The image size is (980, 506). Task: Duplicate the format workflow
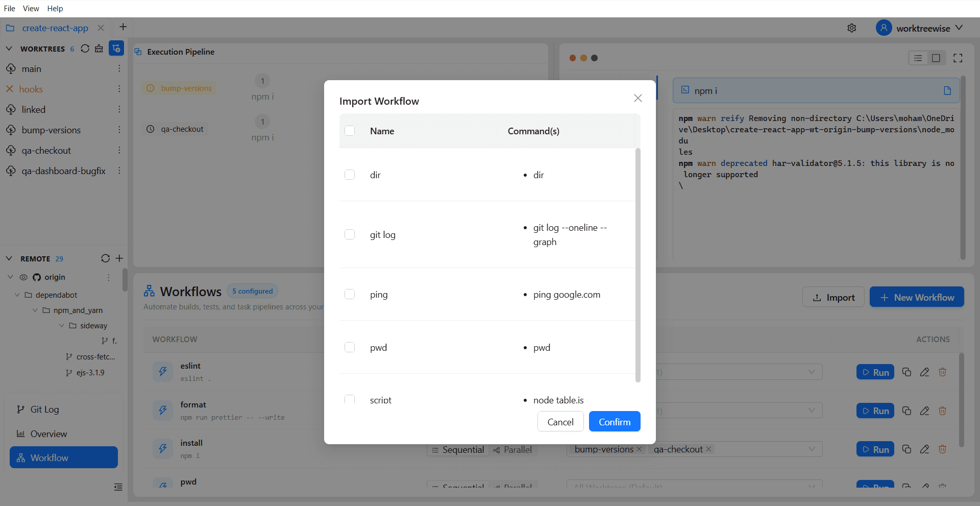click(x=906, y=411)
